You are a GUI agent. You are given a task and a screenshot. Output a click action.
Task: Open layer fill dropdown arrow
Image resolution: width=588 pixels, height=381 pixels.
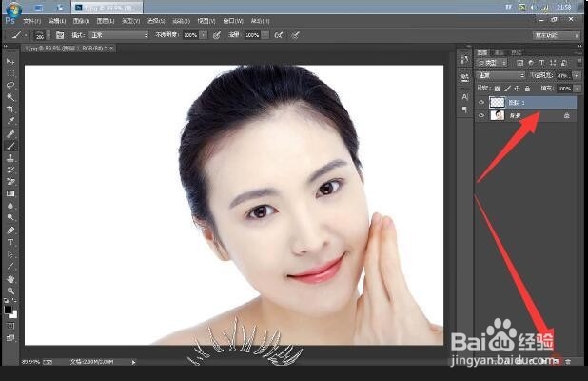(577, 89)
